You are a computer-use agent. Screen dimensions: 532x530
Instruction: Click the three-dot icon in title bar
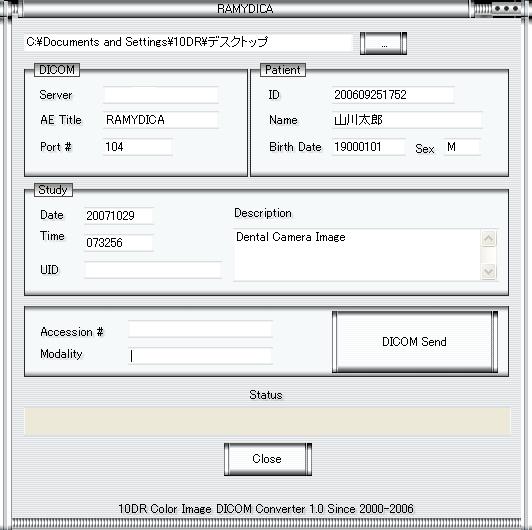506,8
